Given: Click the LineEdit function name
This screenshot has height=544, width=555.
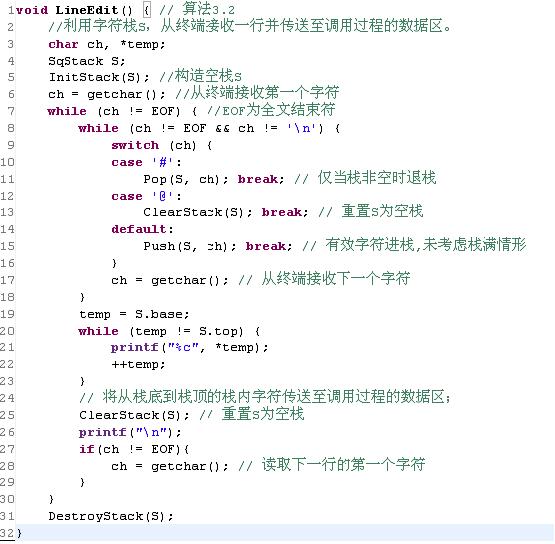Looking at the screenshot, I should pyautogui.click(x=86, y=10).
